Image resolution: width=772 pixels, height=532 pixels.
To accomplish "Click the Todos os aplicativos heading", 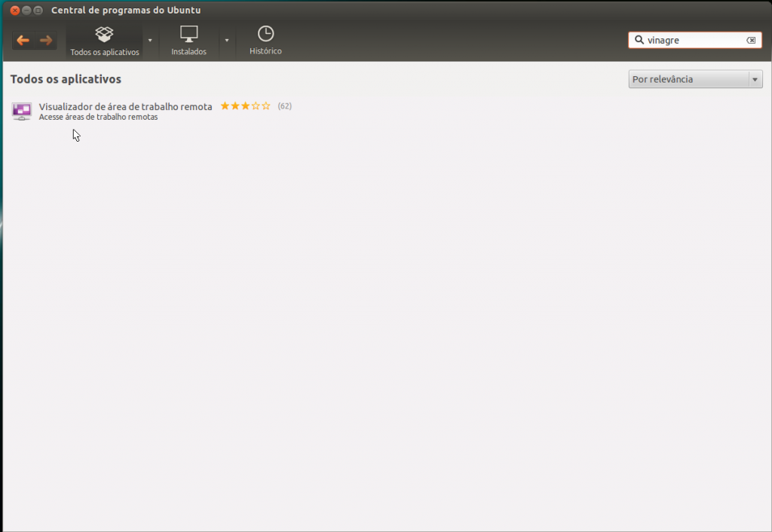I will click(66, 79).
